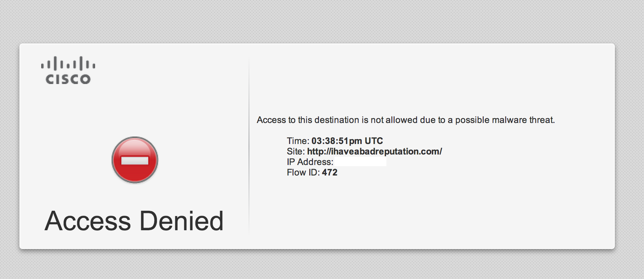
Task: Click the word "Denied" in the large heading
Action: click(x=181, y=221)
